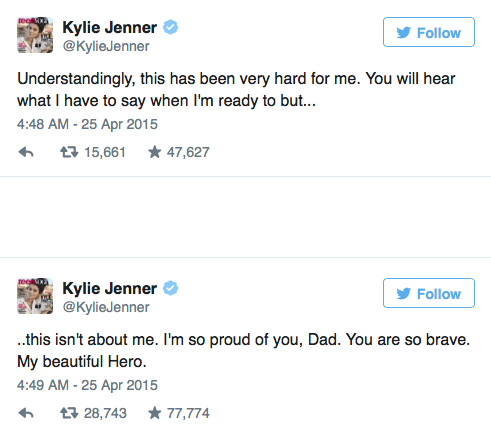Open the profile picture on second tweet
491x436 pixels.
pyautogui.click(x=35, y=296)
